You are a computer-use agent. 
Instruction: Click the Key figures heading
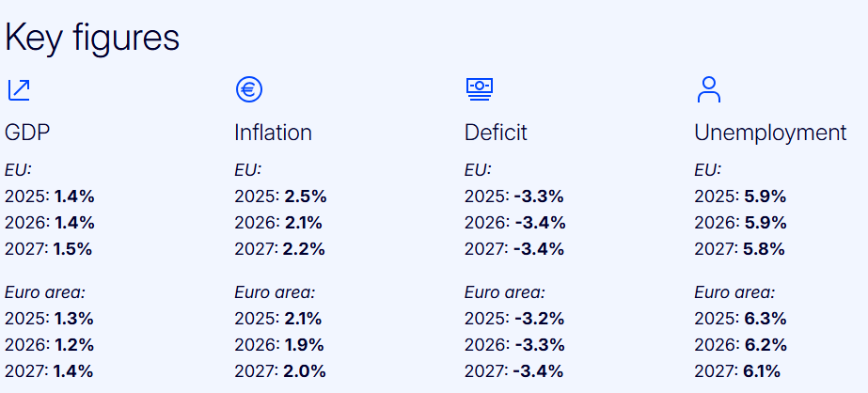(x=92, y=38)
